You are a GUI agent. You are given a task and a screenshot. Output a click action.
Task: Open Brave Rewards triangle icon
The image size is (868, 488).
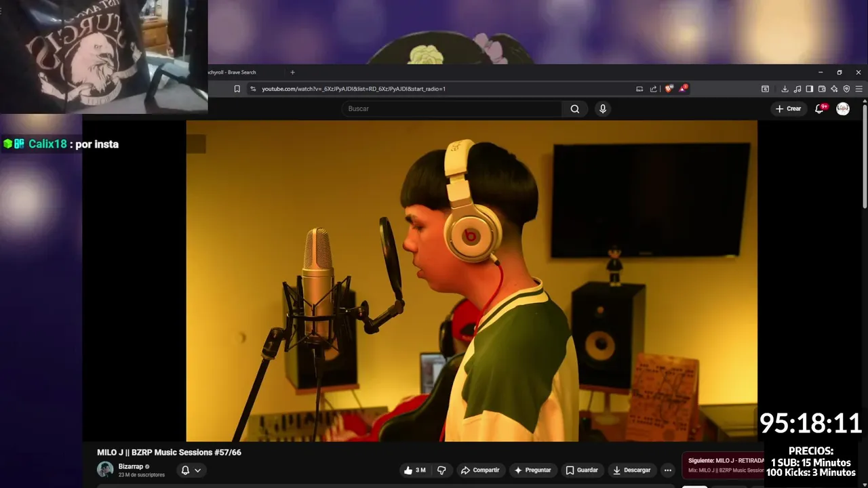click(684, 89)
